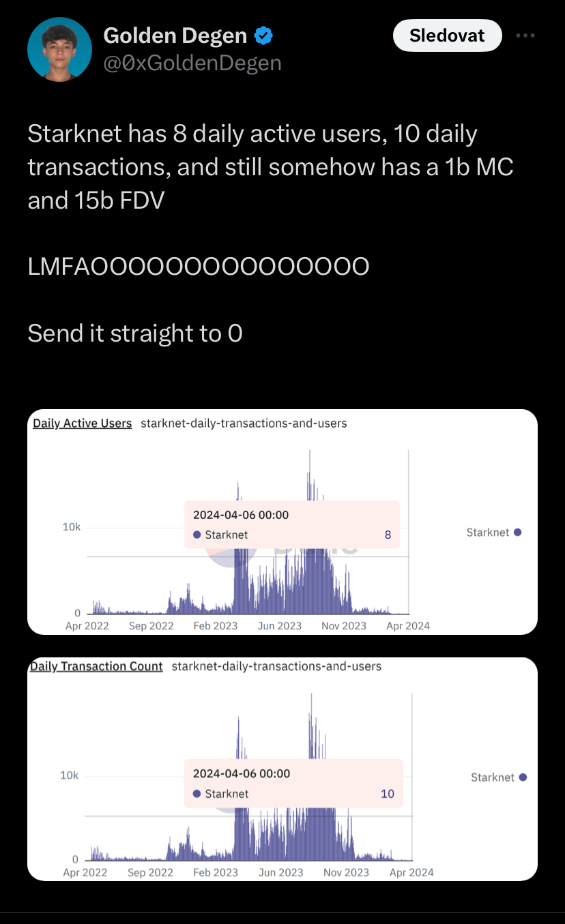
Task: Click the LMFAOOOO line of the tweet
Action: coord(199,267)
